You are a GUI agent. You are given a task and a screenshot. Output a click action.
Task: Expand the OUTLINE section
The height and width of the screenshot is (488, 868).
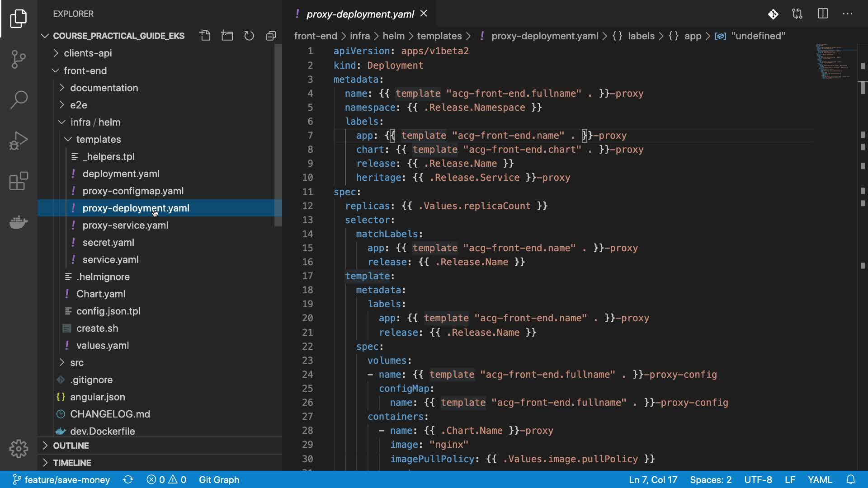point(71,446)
